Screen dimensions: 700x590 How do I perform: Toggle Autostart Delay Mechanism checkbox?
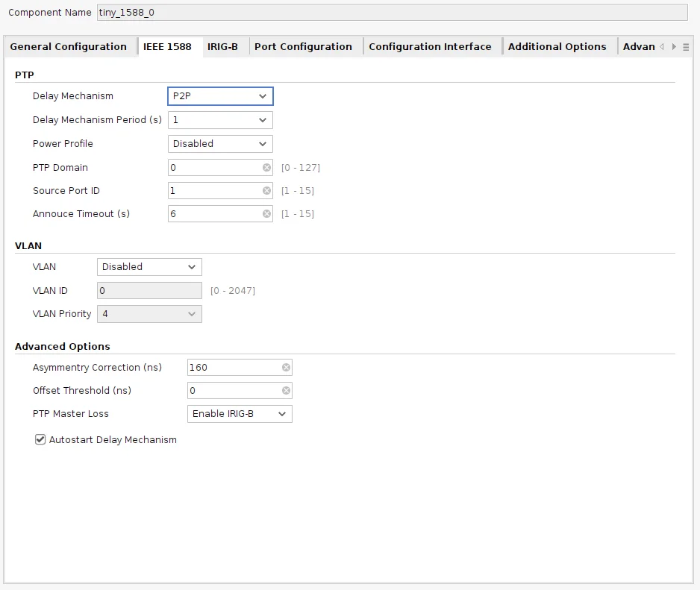pos(41,440)
